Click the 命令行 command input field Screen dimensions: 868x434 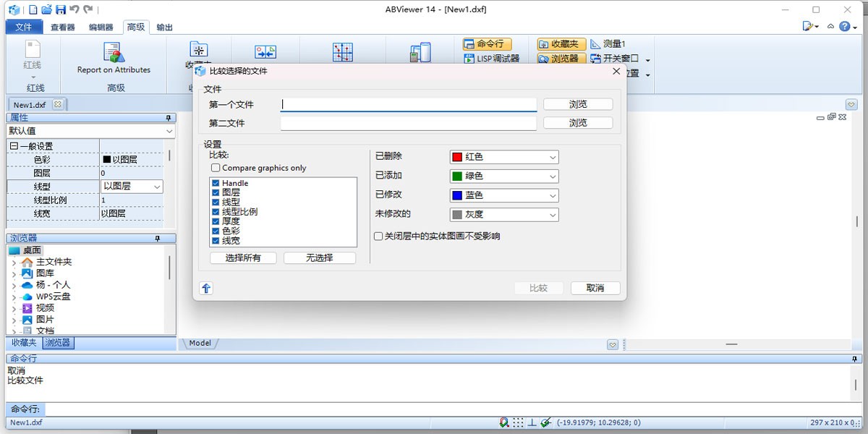(x=453, y=409)
